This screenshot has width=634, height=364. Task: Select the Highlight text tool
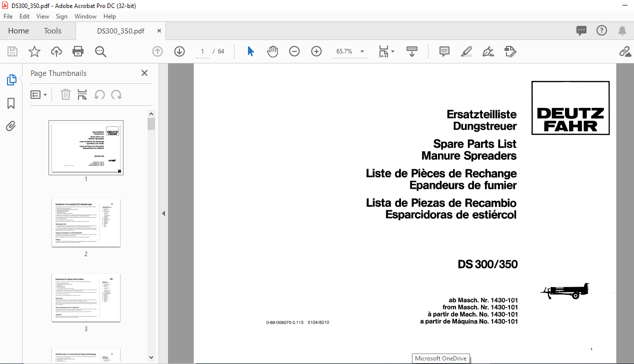466,51
